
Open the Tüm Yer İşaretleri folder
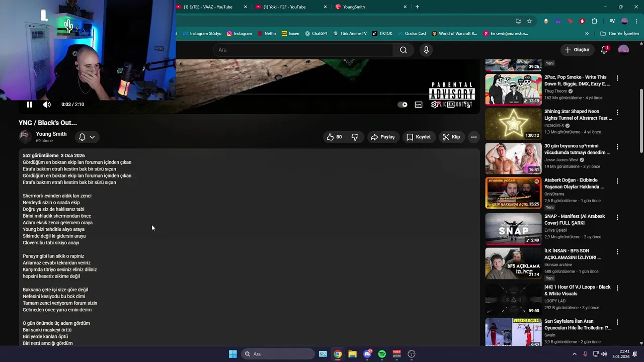click(620, 34)
